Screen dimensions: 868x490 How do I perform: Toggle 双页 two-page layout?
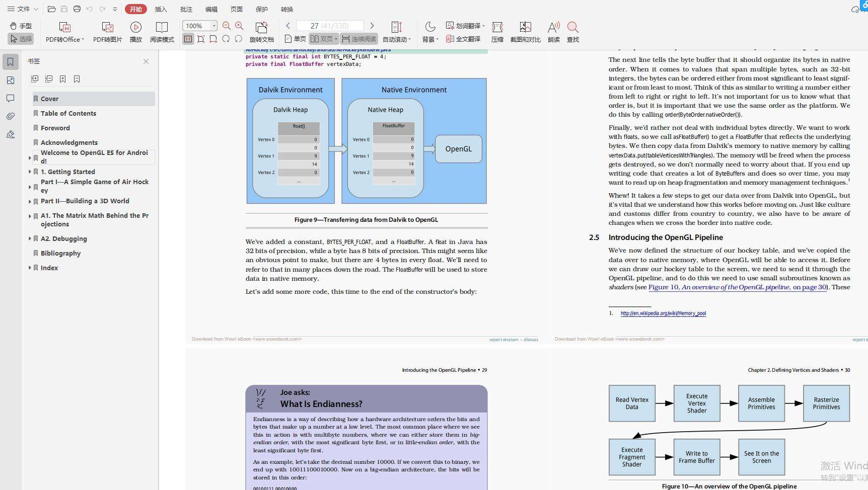click(323, 39)
